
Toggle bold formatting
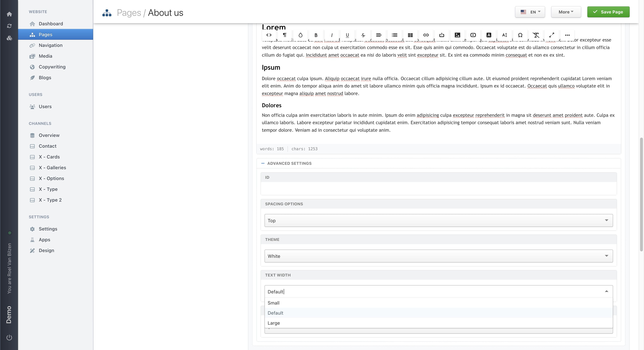point(316,35)
